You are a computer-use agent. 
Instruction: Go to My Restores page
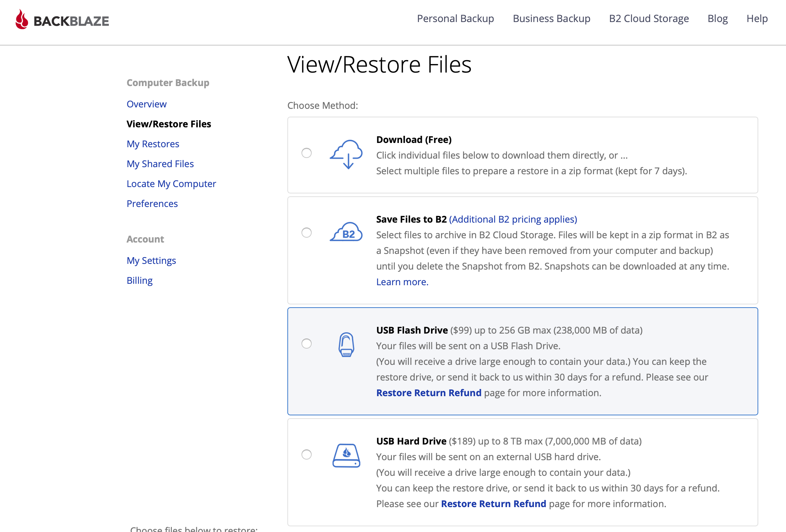(153, 144)
